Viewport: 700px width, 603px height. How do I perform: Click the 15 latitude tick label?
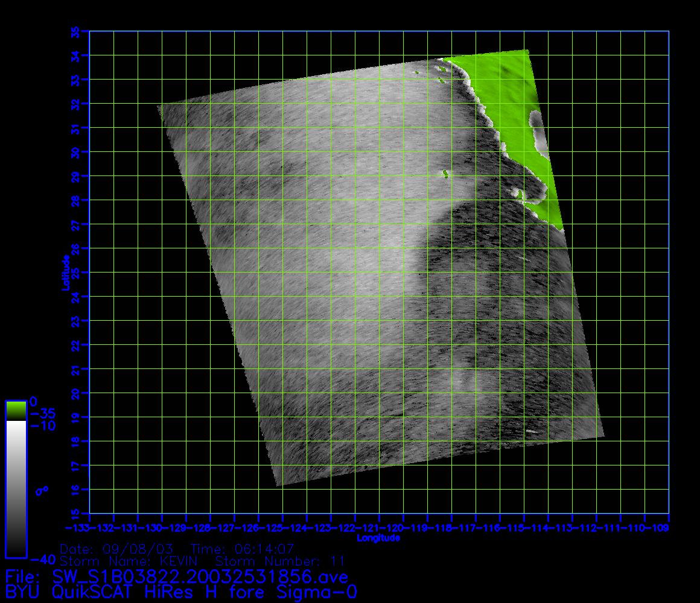[x=75, y=513]
